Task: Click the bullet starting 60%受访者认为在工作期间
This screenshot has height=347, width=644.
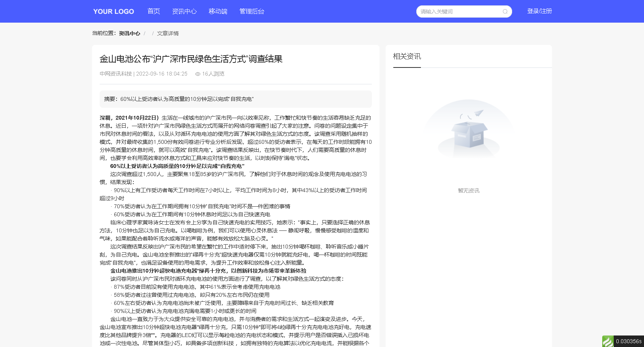Action: pos(191,214)
